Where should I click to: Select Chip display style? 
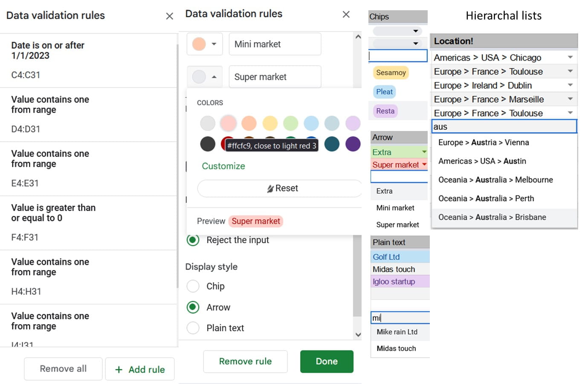193,286
